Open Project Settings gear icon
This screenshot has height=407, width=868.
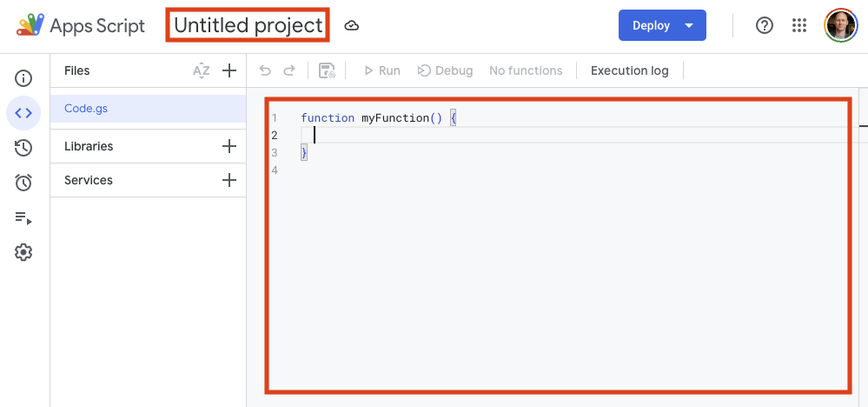pyautogui.click(x=23, y=252)
